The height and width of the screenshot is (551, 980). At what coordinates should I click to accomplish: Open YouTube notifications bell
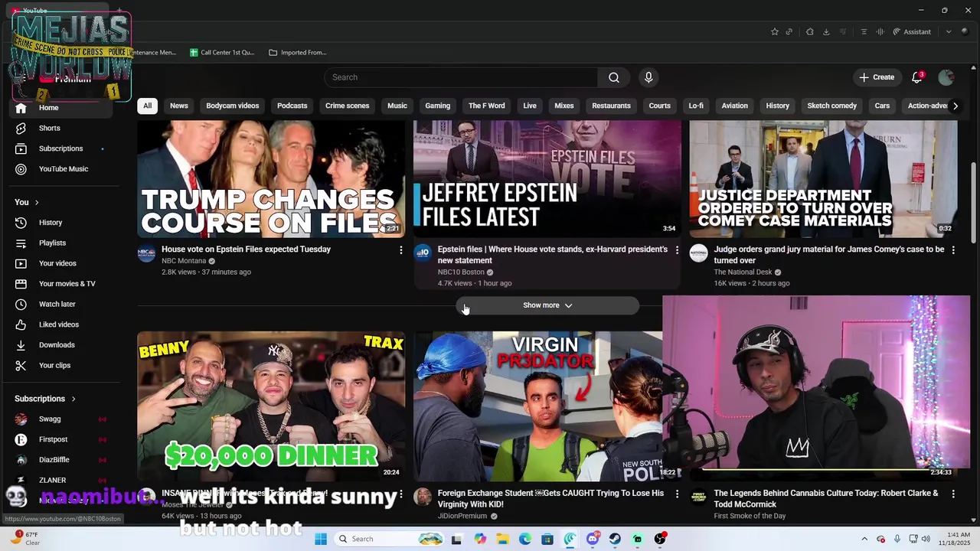point(917,77)
